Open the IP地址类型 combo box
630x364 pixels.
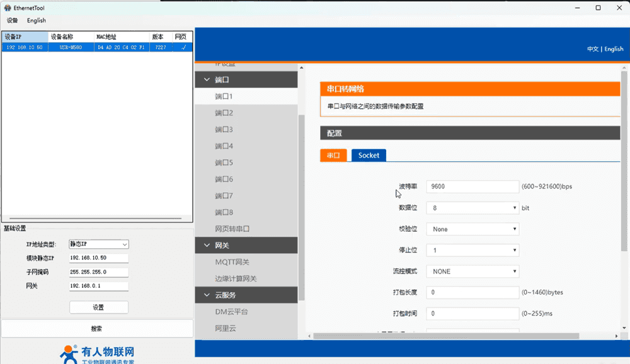[98, 244]
